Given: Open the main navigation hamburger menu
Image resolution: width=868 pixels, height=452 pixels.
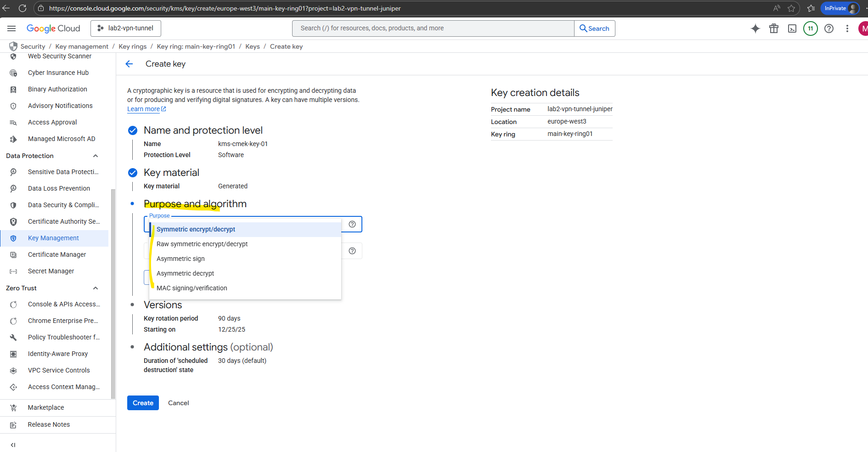Looking at the screenshot, I should (11, 28).
